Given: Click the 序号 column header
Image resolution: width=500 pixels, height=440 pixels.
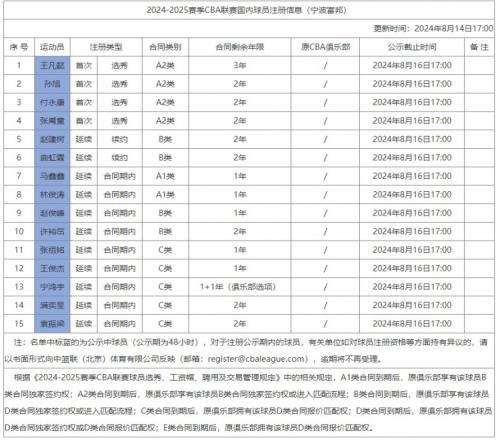Looking at the screenshot, I should pos(19,47).
